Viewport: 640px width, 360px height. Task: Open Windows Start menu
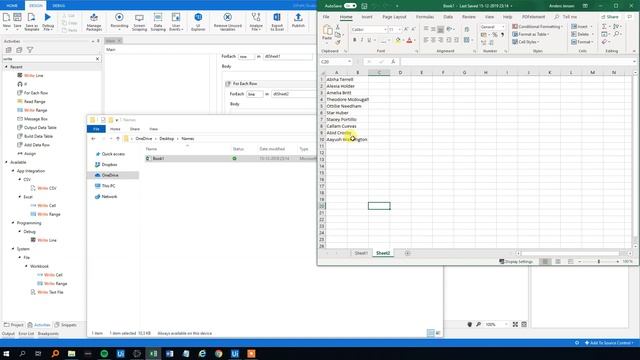(6, 353)
